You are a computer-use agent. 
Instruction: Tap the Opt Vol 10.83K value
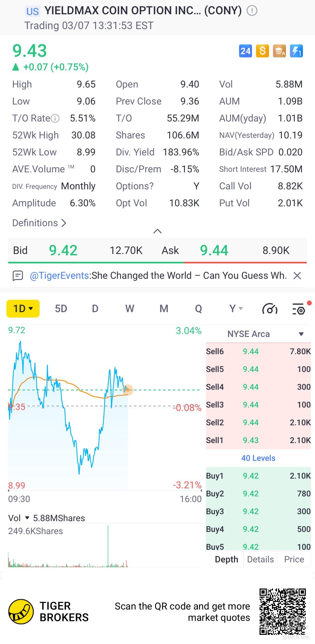click(184, 203)
